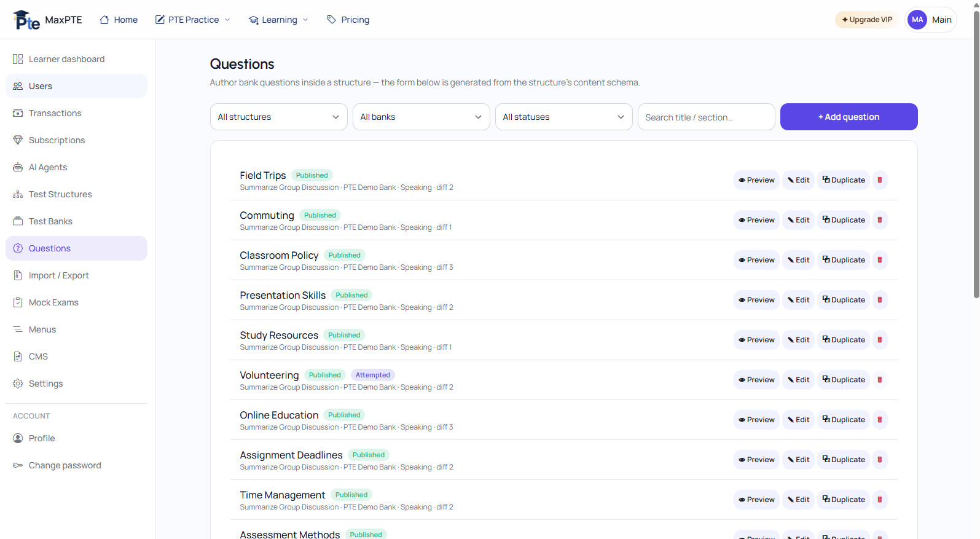Click the Field Trips question title
The height and width of the screenshot is (539, 980).
tap(263, 175)
